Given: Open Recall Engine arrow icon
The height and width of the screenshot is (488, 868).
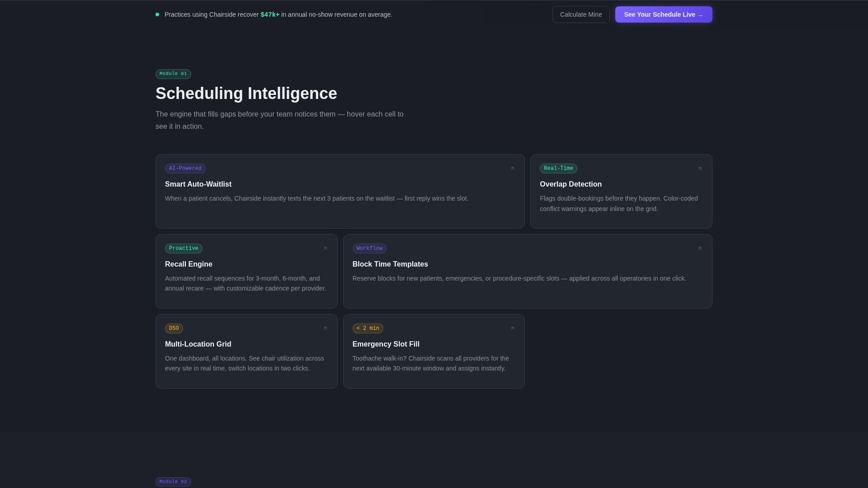Looking at the screenshot, I should 325,249.
